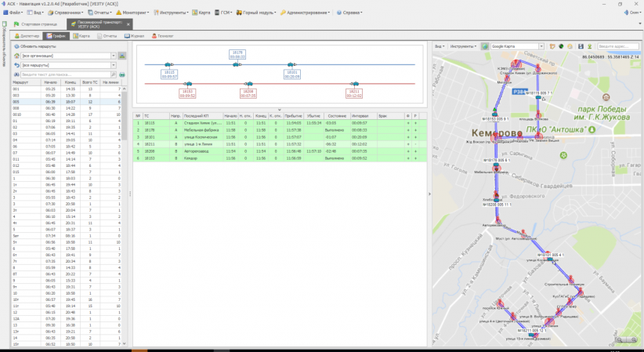The height and width of the screenshot is (352, 644).
Task: Click the floppy disk save icon on map toolbar
Action: tap(581, 46)
